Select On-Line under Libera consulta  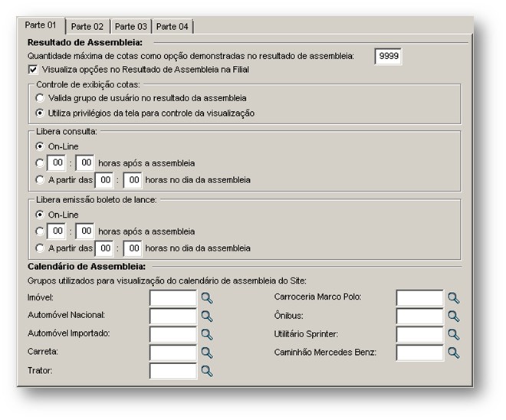[40, 146]
